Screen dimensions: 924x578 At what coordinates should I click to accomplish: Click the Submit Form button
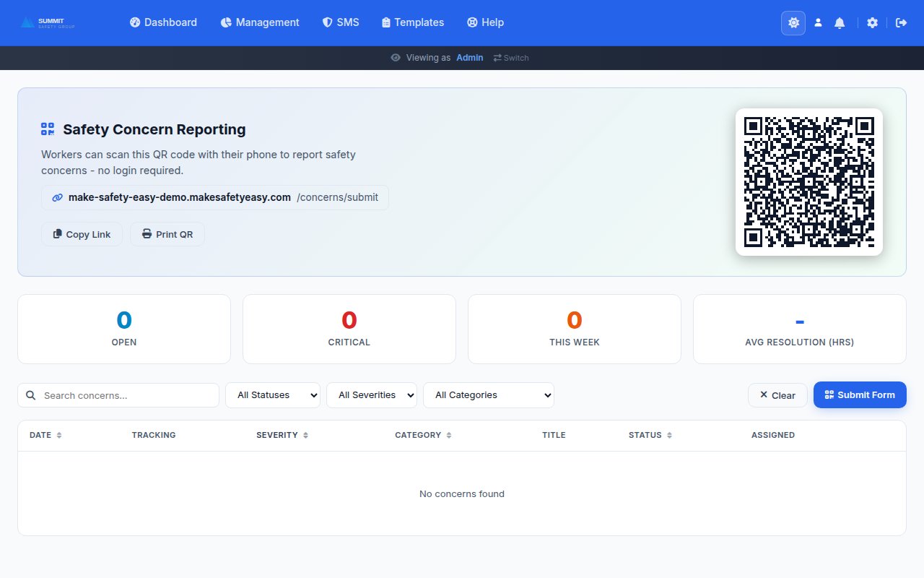click(x=860, y=395)
